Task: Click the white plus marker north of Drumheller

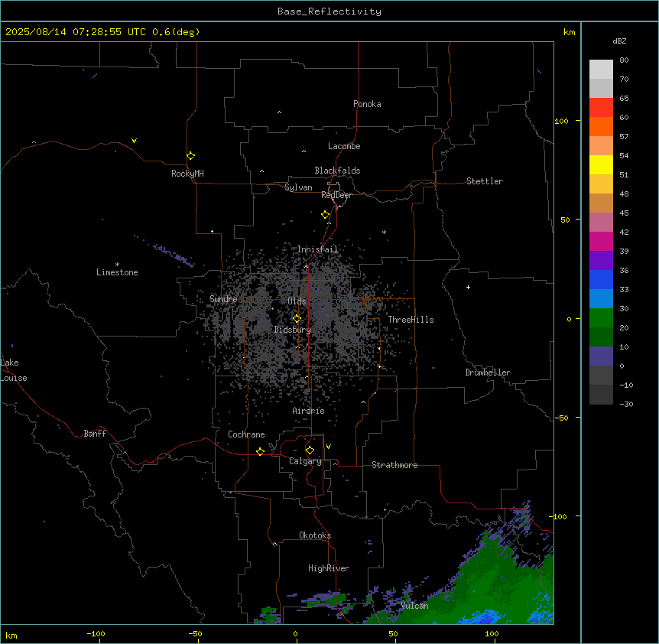Action: pos(468,287)
